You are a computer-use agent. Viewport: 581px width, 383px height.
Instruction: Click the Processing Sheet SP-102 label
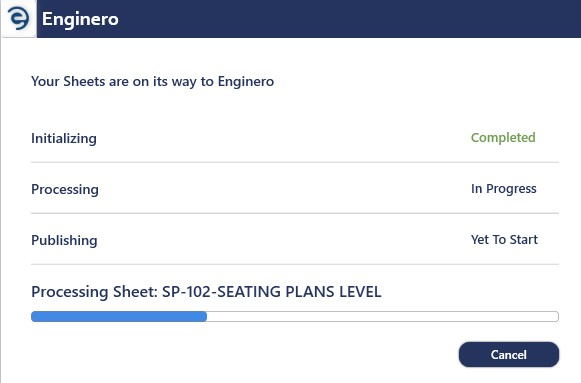[x=206, y=292]
